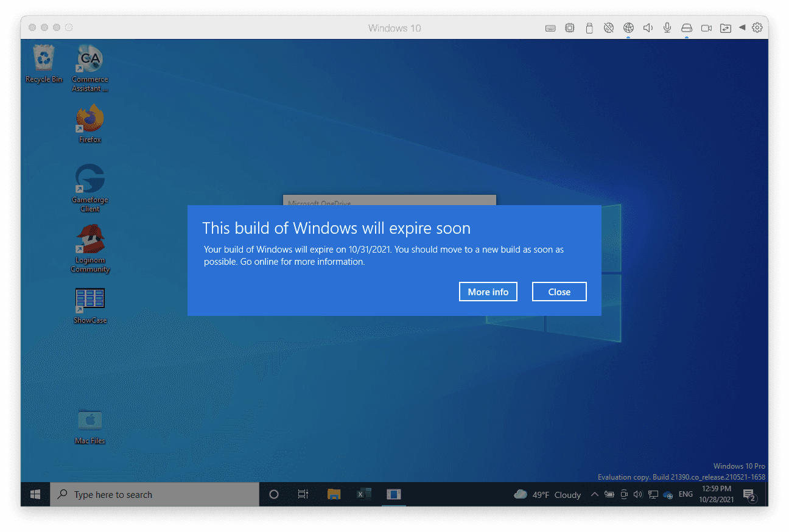Click the keyboard icon in VM title bar
The width and height of the screenshot is (789, 532).
550,28
